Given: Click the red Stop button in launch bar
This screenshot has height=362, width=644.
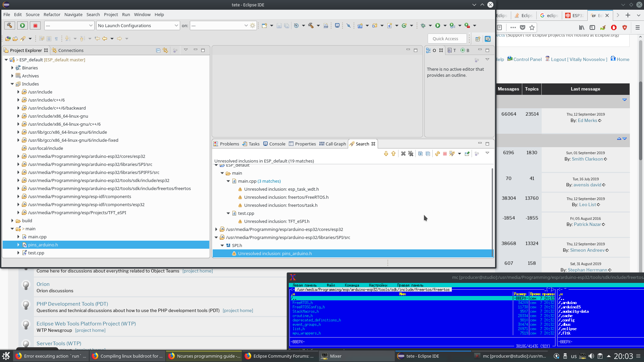Looking at the screenshot, I should coord(35,25).
